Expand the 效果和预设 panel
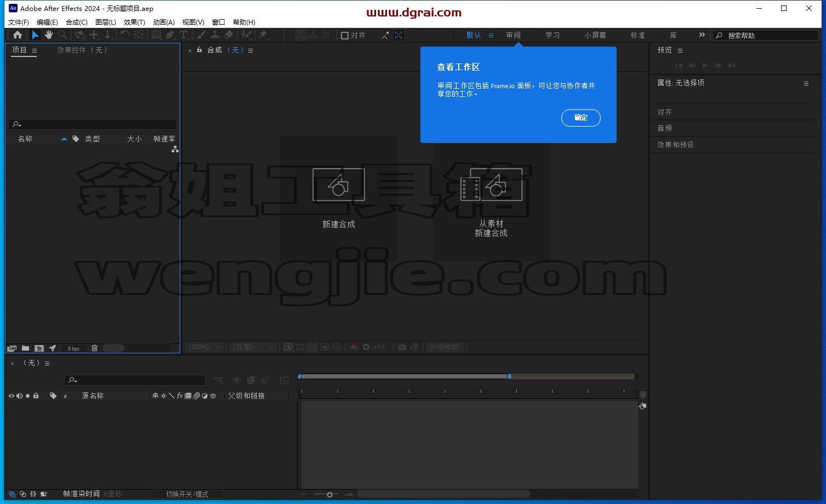Screen dimensions: 826x504 pyautogui.click(x=676, y=145)
